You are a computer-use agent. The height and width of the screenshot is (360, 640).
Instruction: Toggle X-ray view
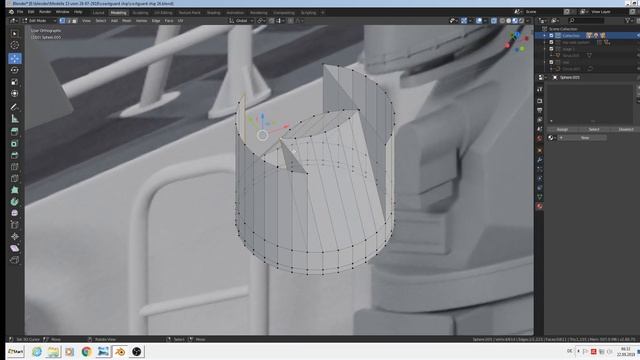494,20
